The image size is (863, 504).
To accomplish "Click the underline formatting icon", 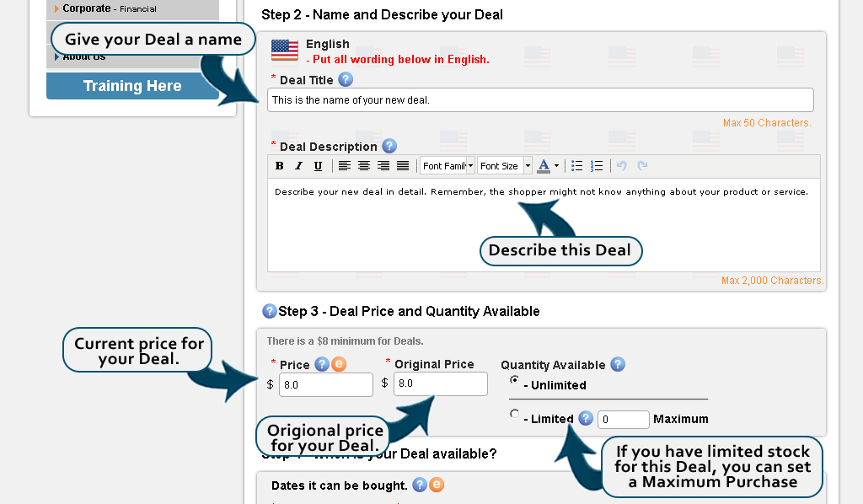I will tap(318, 166).
